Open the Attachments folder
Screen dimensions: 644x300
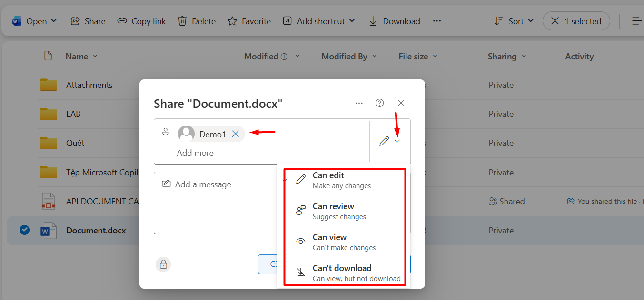(x=89, y=85)
